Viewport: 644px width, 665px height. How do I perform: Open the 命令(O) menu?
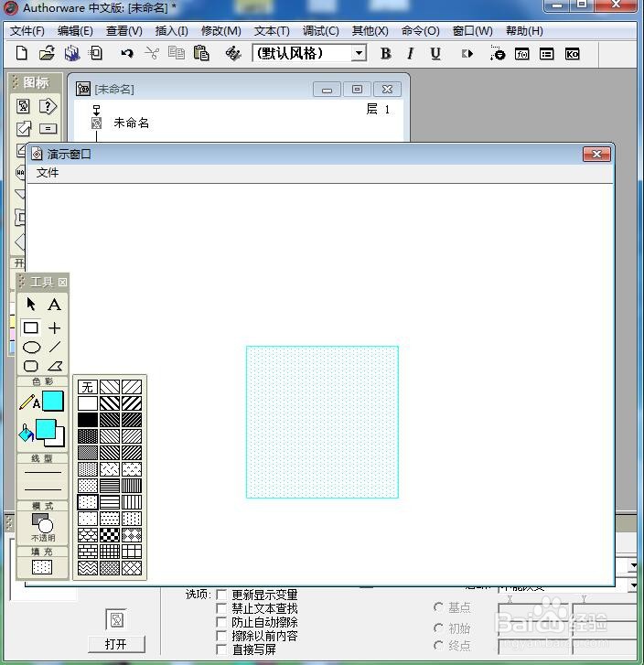click(x=420, y=31)
